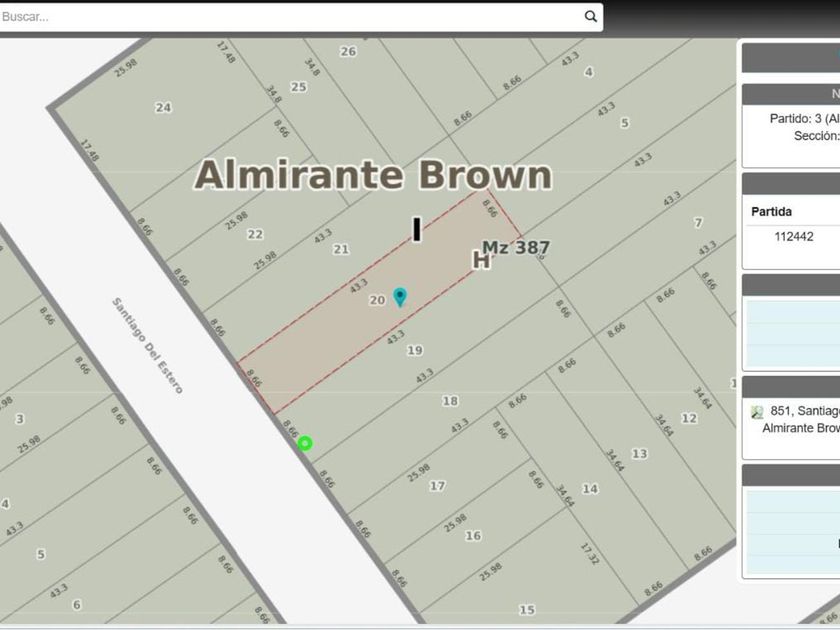Select parcel number 14 on the map

(590, 489)
